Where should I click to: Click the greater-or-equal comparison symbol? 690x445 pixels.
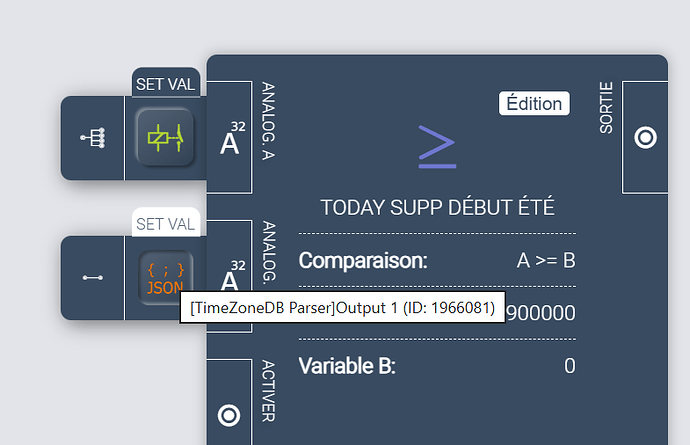[x=437, y=147]
